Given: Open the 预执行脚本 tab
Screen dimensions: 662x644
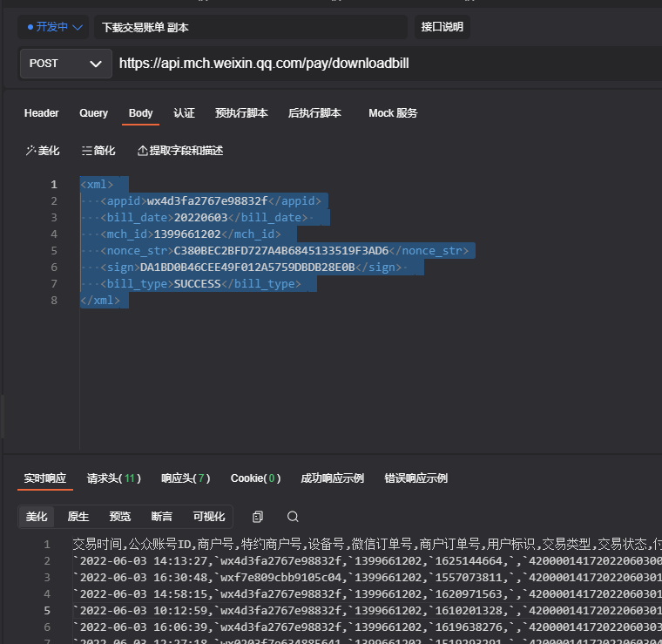Looking at the screenshot, I should click(241, 113).
